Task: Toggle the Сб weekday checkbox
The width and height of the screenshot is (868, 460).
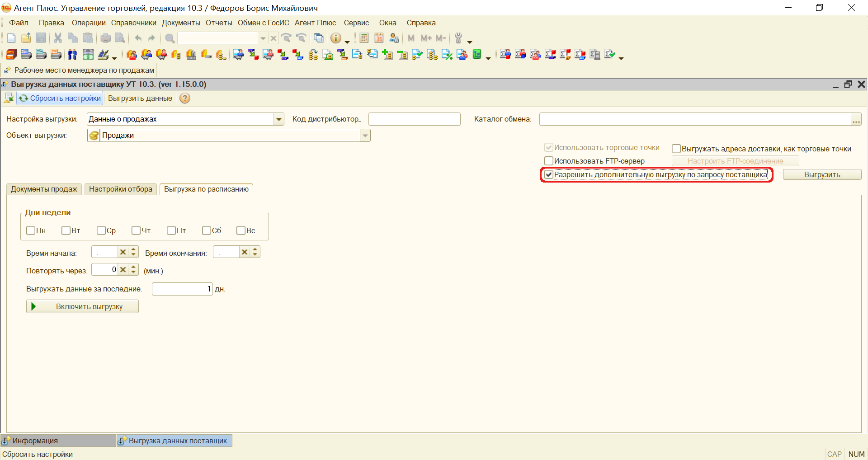Action: (x=207, y=230)
